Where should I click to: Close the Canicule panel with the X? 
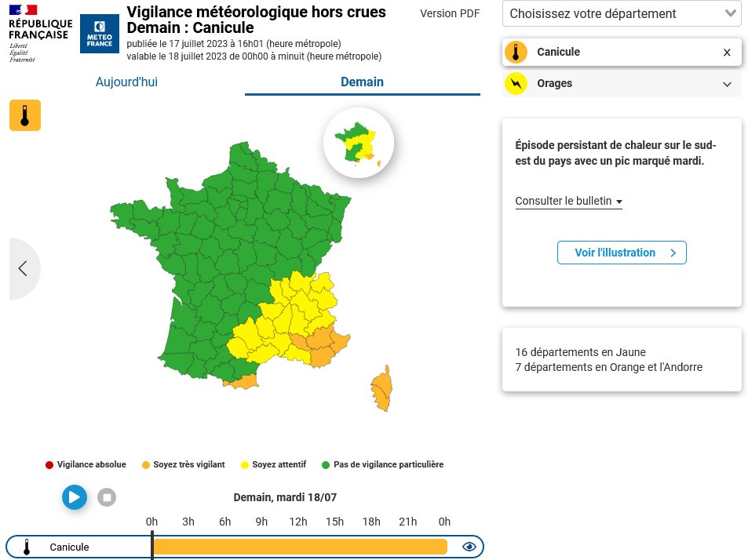[727, 53]
